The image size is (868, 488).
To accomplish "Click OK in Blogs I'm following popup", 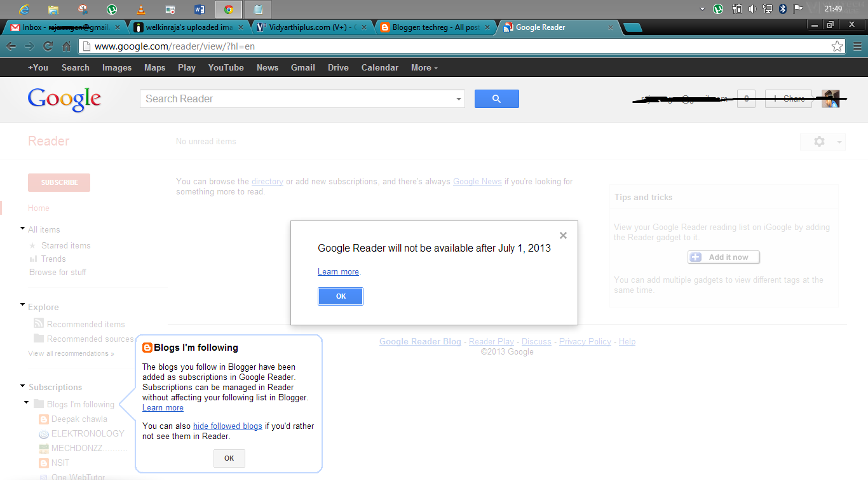I will coord(229,458).
